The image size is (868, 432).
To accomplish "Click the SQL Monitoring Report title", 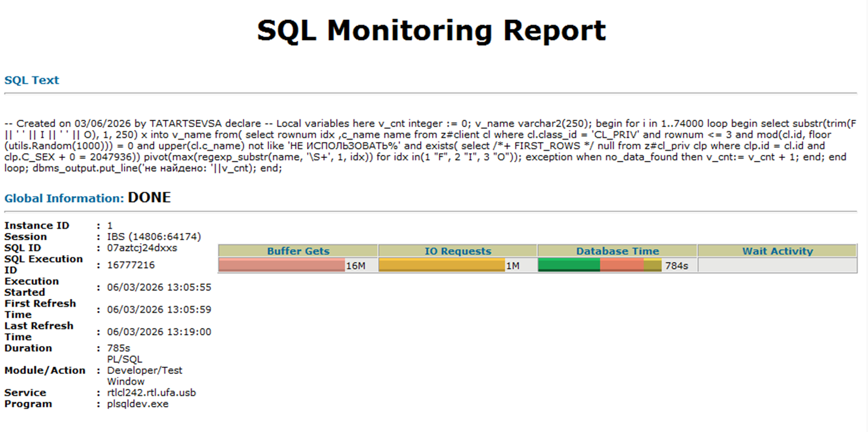I will [x=431, y=30].
